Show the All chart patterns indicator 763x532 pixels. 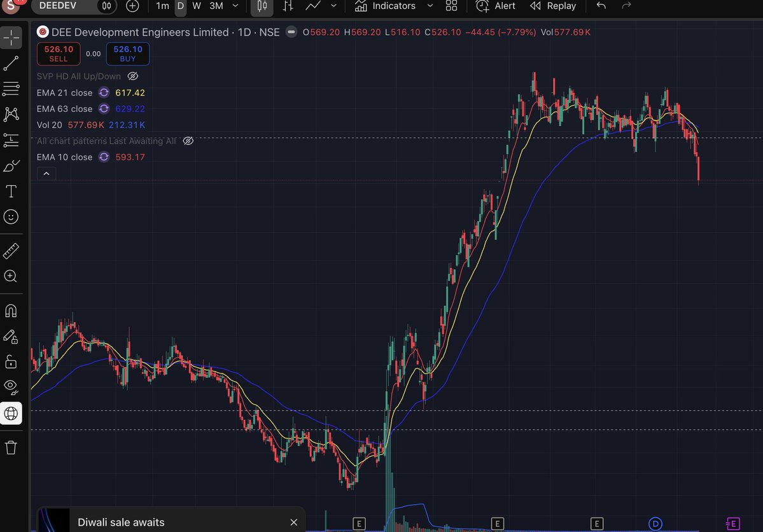point(188,141)
